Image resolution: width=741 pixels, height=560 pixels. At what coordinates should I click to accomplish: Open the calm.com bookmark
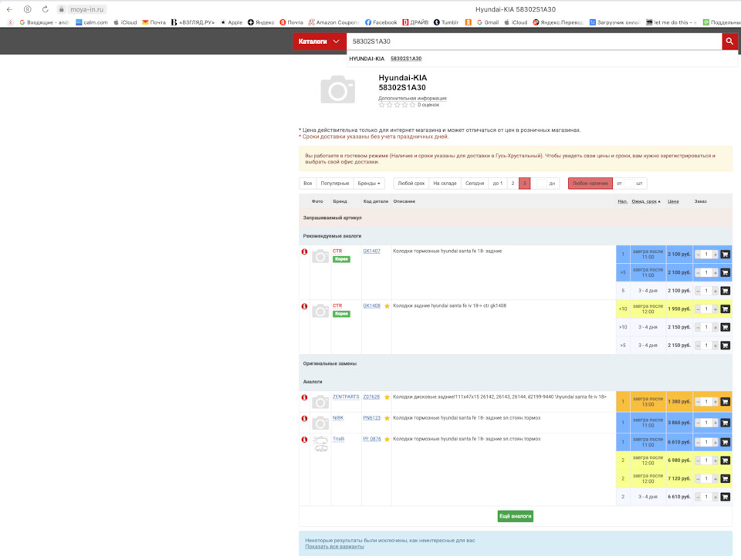tap(92, 22)
